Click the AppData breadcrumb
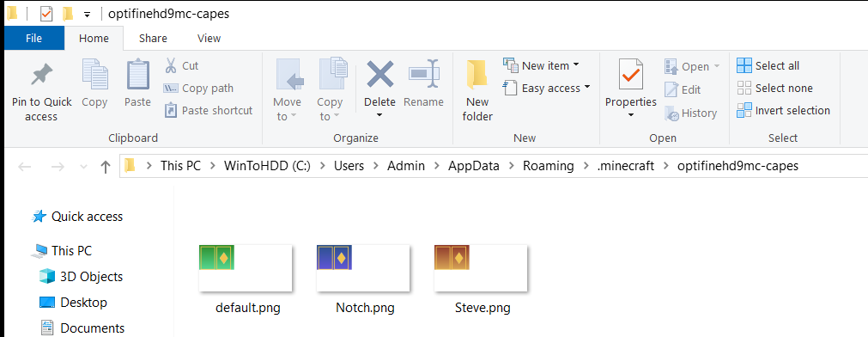 pyautogui.click(x=474, y=166)
